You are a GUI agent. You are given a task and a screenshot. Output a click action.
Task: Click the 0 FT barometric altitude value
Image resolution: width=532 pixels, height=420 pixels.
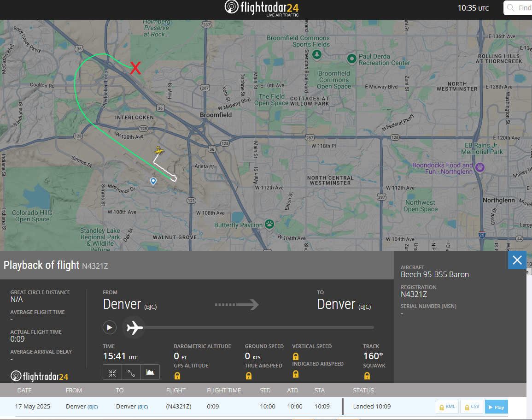pyautogui.click(x=180, y=356)
